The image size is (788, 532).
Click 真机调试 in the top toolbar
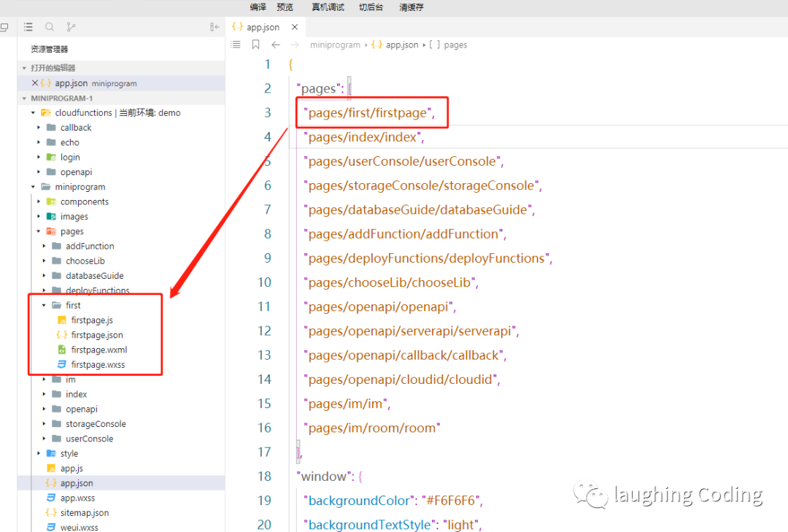pos(328,7)
